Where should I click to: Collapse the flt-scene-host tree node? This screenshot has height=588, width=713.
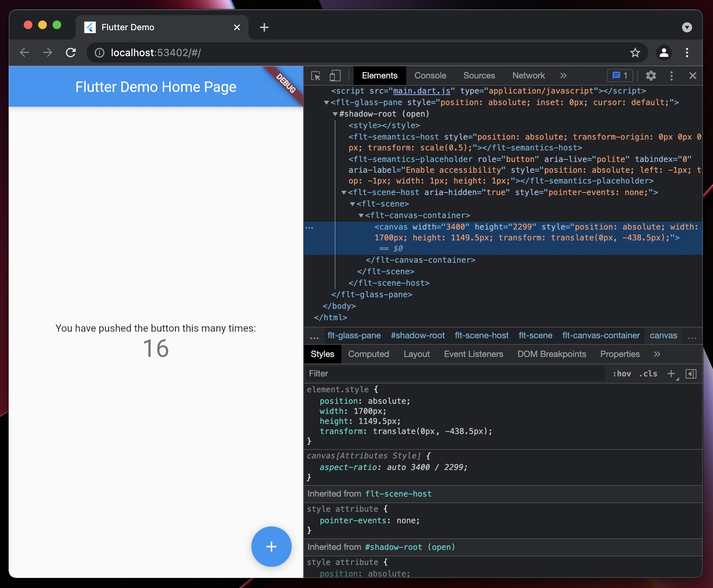[344, 193]
